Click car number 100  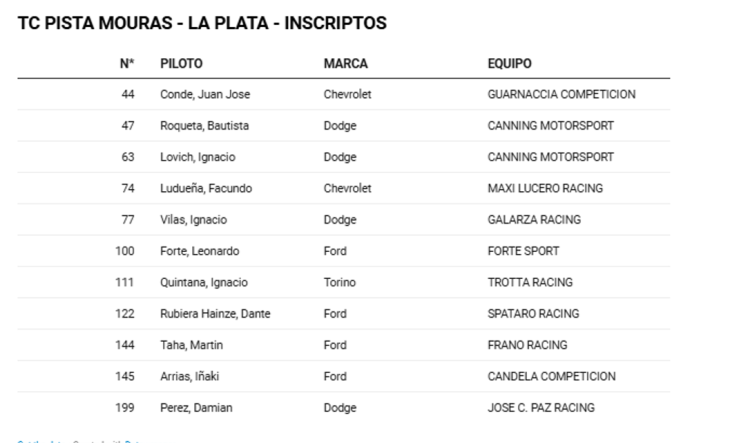coord(125,251)
